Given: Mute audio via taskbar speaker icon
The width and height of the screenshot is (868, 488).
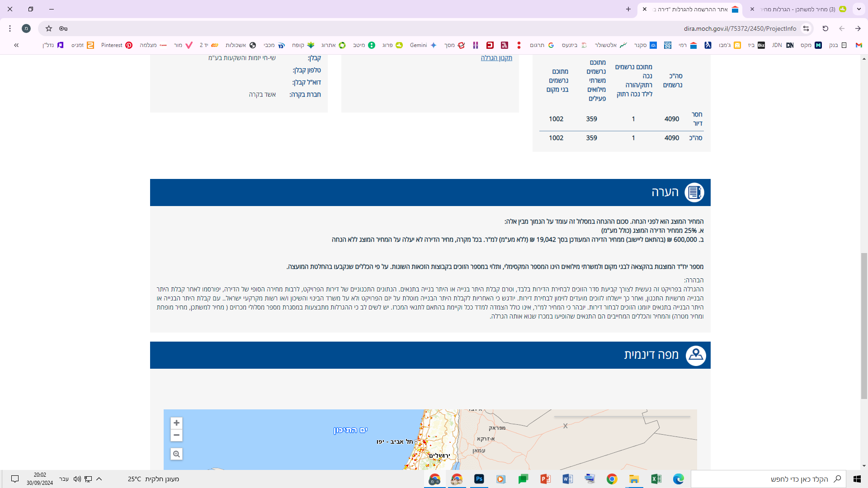Looking at the screenshot, I should [x=77, y=479].
